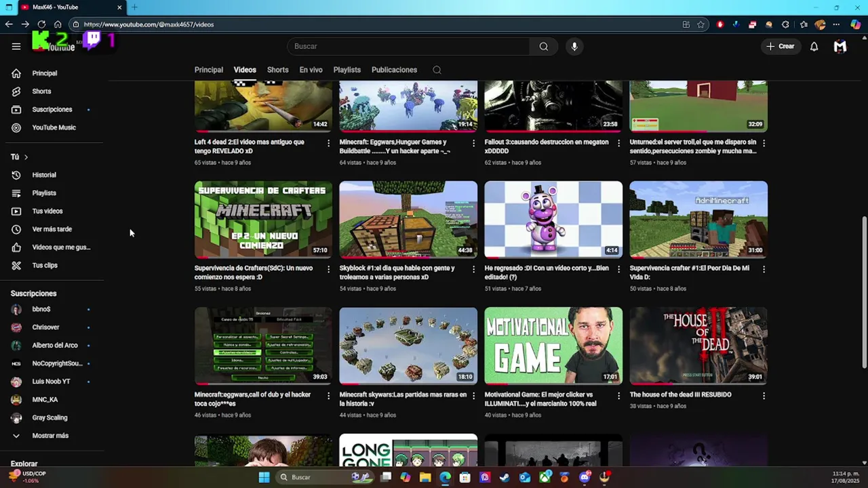Activate voice search microphone

tap(574, 46)
